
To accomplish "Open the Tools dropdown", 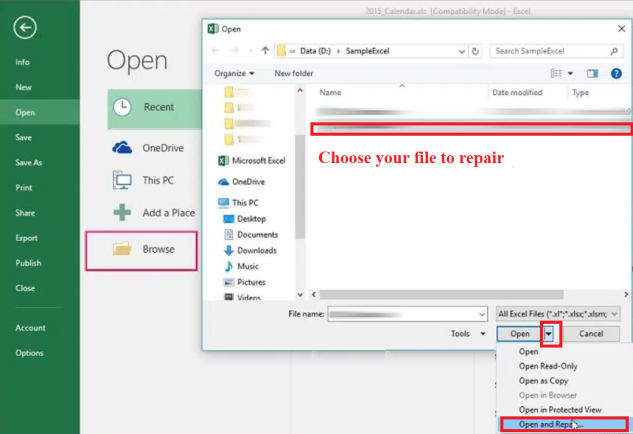I will coord(467,334).
